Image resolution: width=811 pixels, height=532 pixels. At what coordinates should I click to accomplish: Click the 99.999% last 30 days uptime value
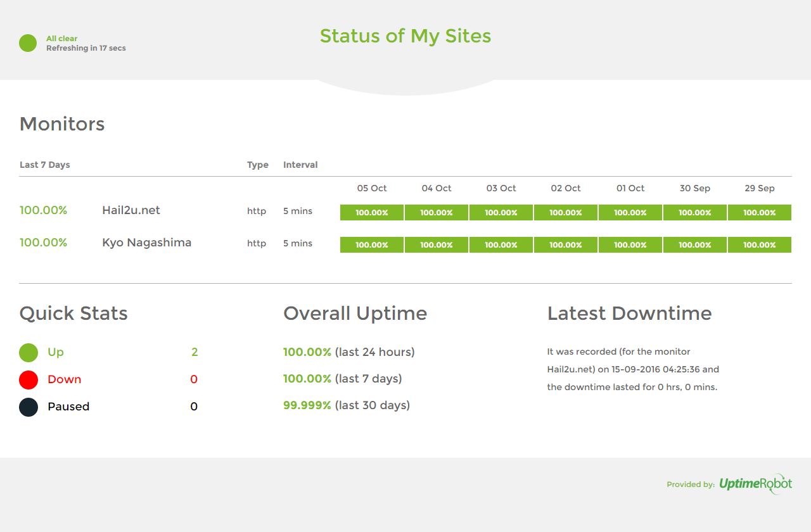(x=307, y=405)
